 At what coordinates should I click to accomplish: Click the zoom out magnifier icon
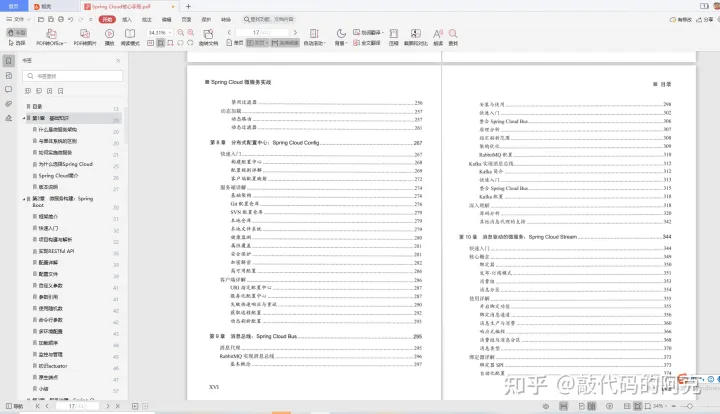point(180,33)
